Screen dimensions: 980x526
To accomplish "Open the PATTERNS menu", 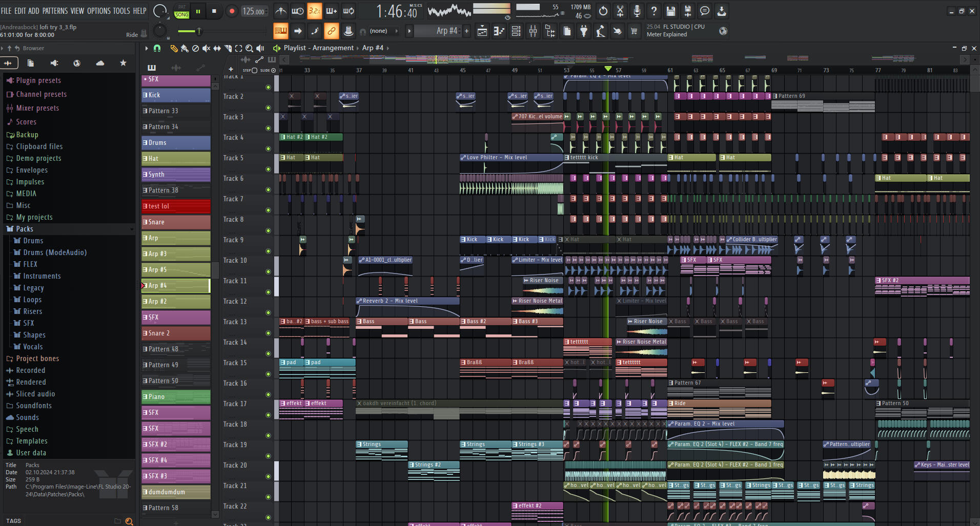I will (54, 11).
